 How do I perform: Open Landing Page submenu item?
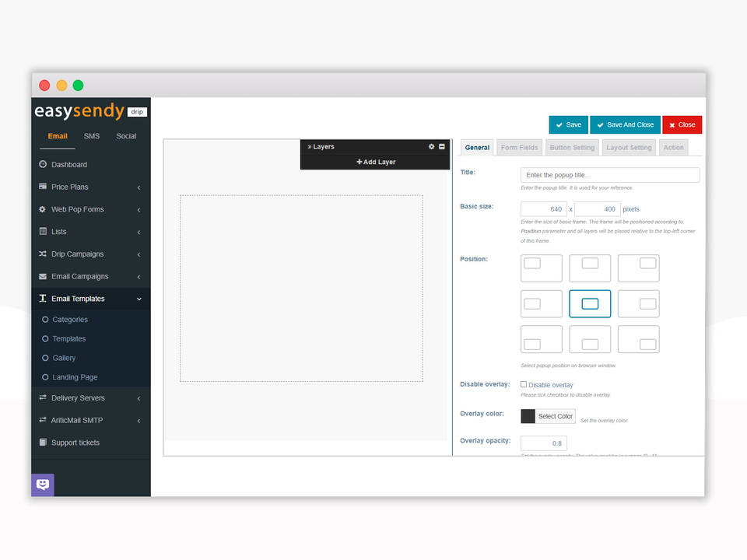[75, 377]
